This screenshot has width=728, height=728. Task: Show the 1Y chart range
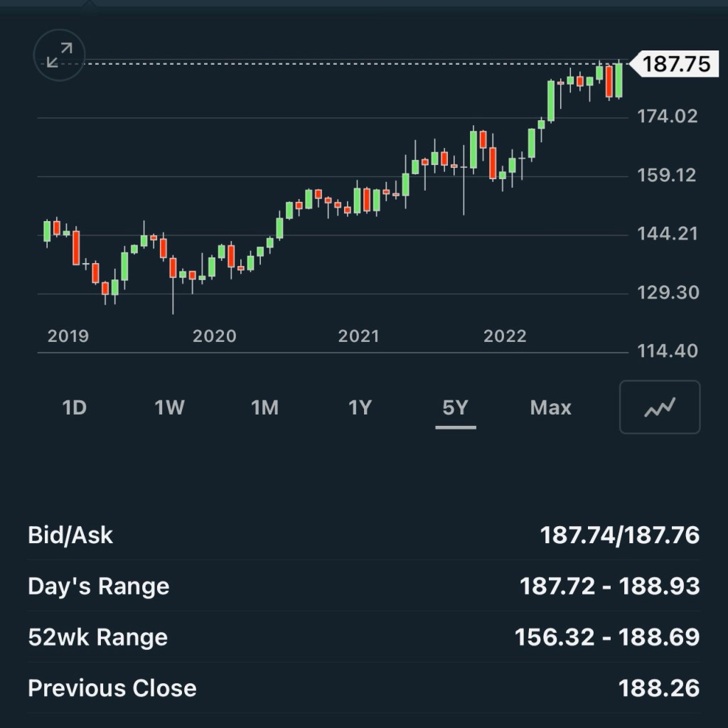(x=360, y=408)
